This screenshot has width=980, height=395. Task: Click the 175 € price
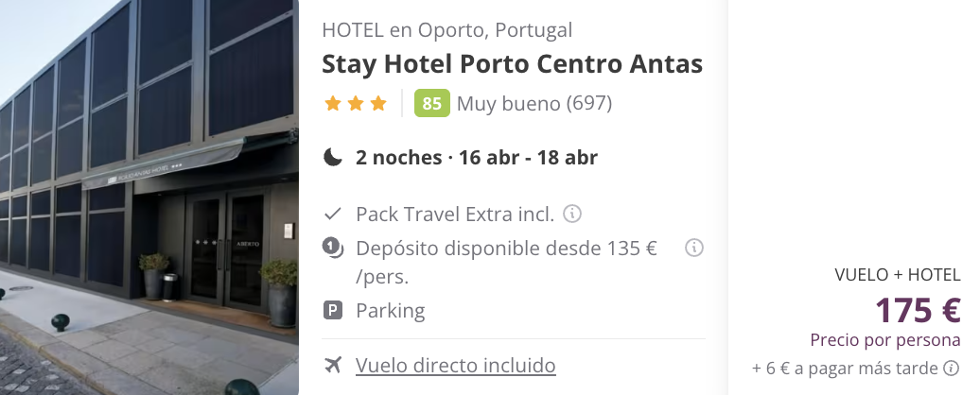[x=918, y=310]
